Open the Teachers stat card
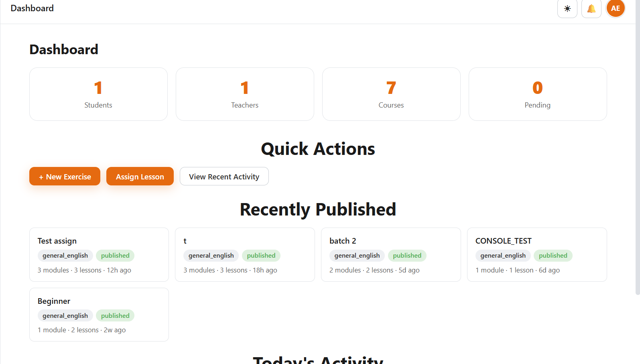 pos(245,94)
